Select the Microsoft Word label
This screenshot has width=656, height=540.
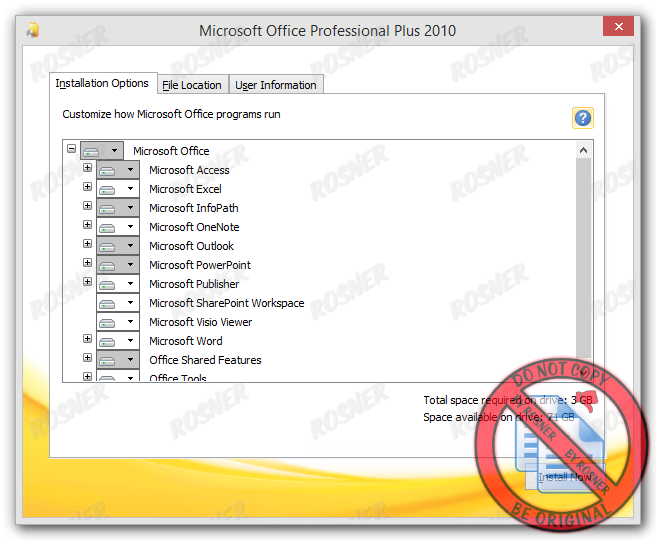coord(186,341)
